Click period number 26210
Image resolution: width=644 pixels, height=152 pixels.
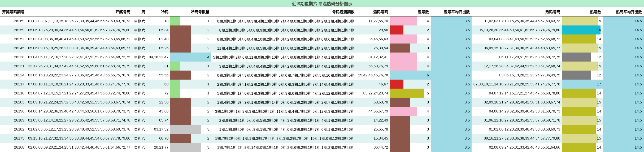coord(19,93)
